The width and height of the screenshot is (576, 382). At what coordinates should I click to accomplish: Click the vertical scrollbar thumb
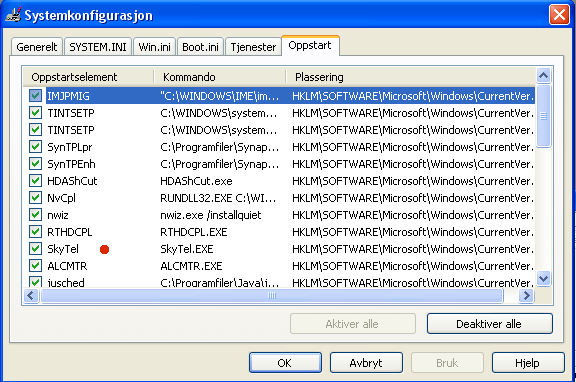[543, 116]
